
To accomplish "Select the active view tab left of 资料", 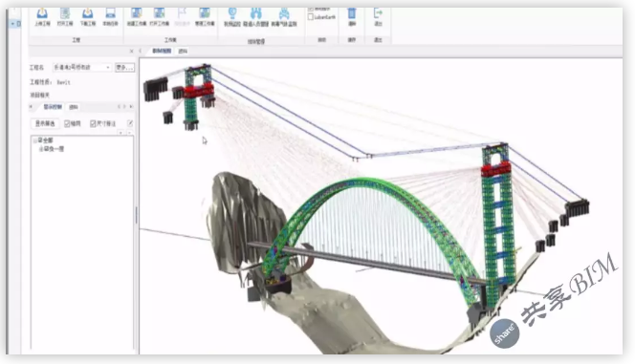I will pyautogui.click(x=162, y=51).
